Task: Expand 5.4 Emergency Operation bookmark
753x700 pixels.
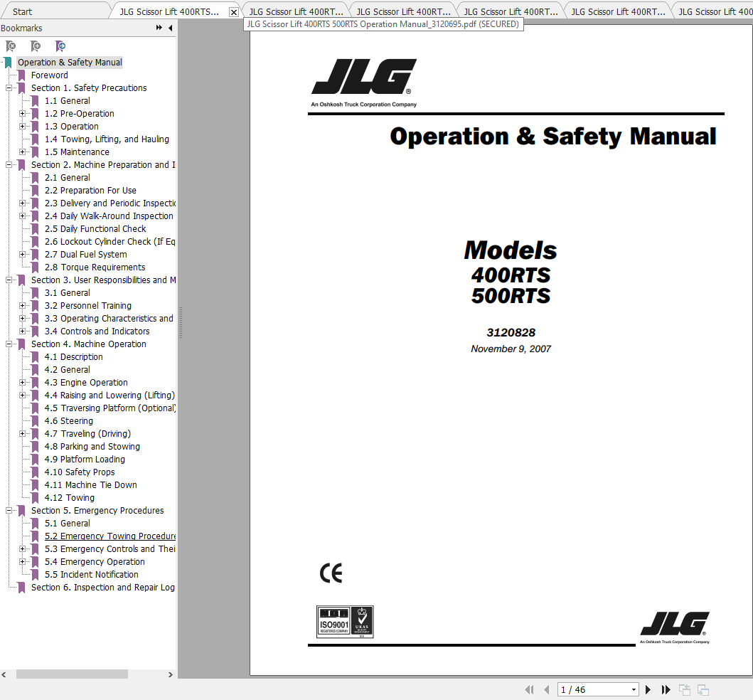Action: [22, 561]
